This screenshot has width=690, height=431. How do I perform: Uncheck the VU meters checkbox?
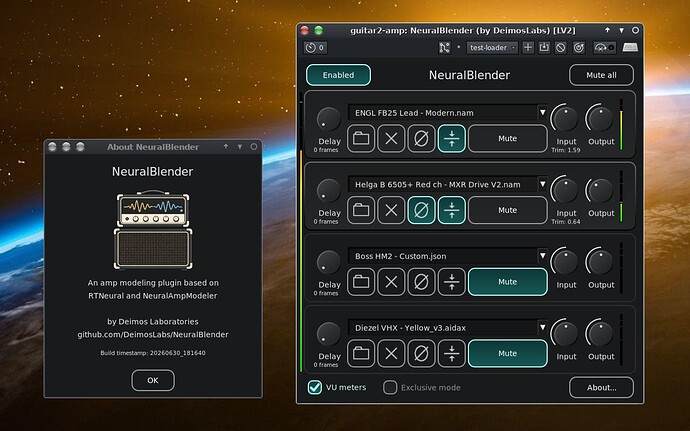[x=315, y=387]
